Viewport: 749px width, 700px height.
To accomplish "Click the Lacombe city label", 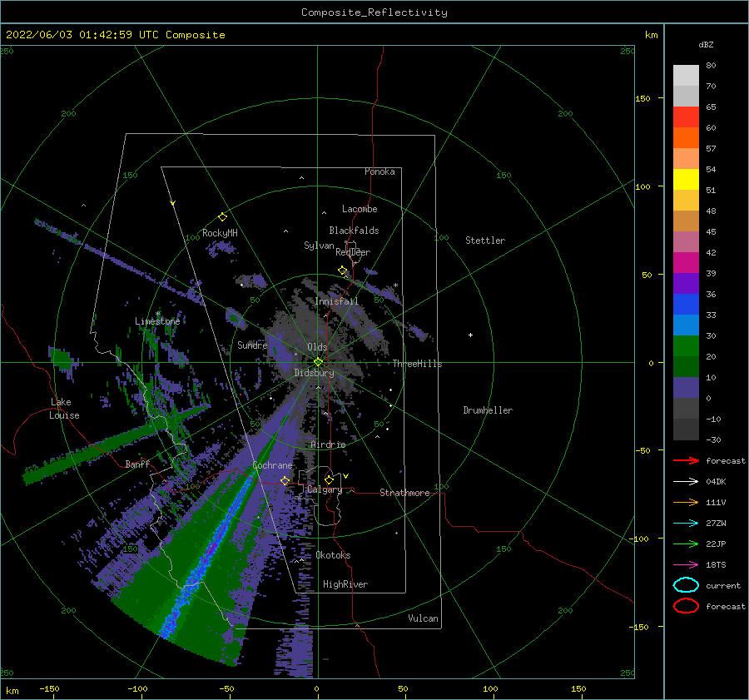I will coord(360,209).
